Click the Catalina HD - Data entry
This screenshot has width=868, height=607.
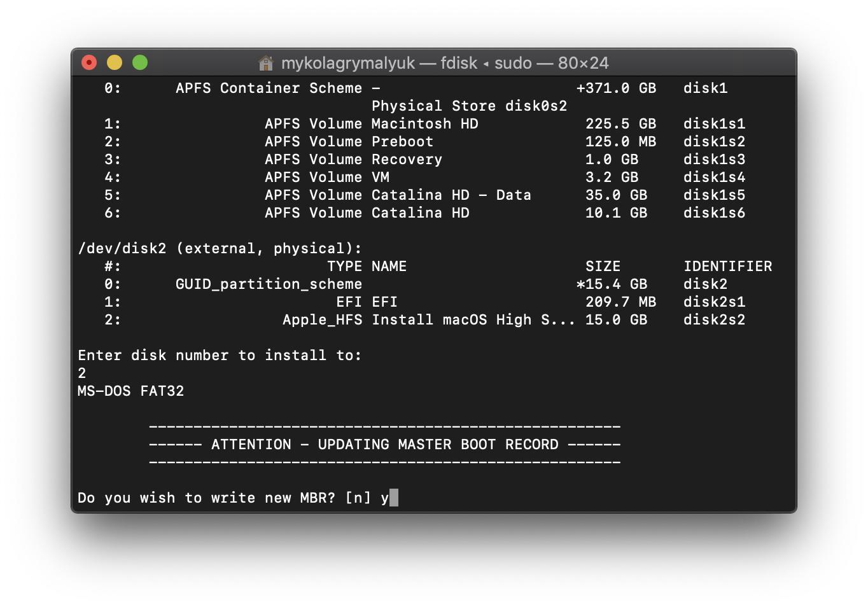coord(398,195)
